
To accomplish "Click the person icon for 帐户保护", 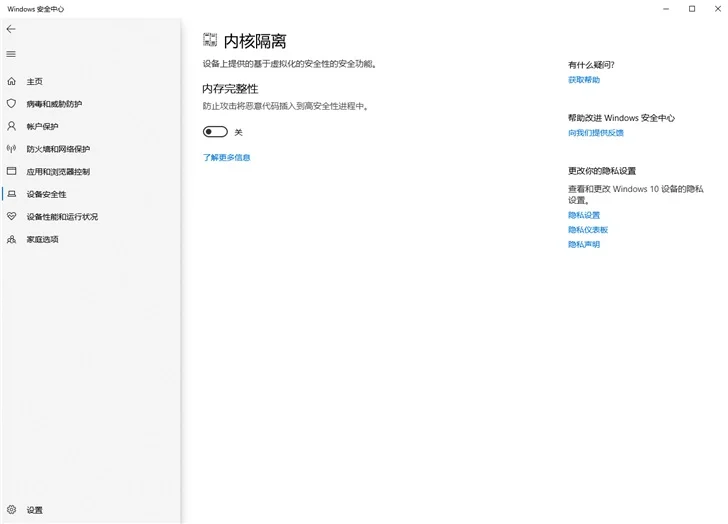I will pos(12,126).
